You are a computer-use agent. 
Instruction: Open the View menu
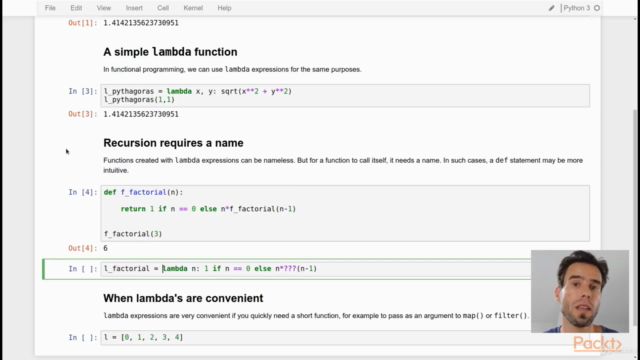coord(104,8)
